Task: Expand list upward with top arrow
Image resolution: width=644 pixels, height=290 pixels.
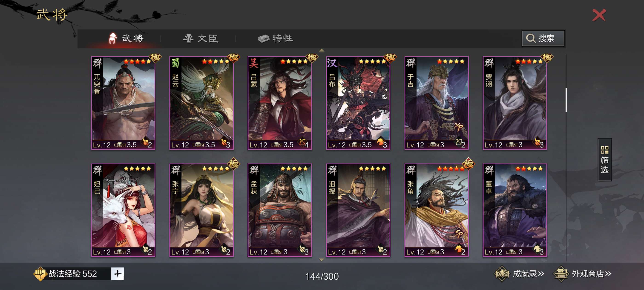Action: coord(322,51)
